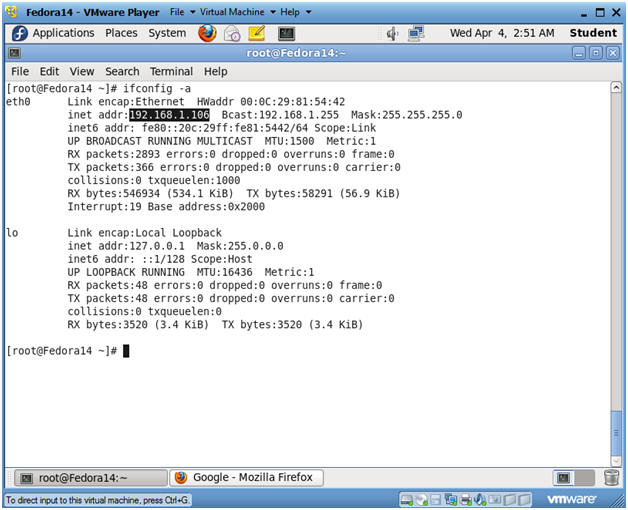Image resolution: width=628 pixels, height=510 pixels.
Task: Switch to Google - Mozilla Firefox taskbar button
Action: (x=246, y=478)
